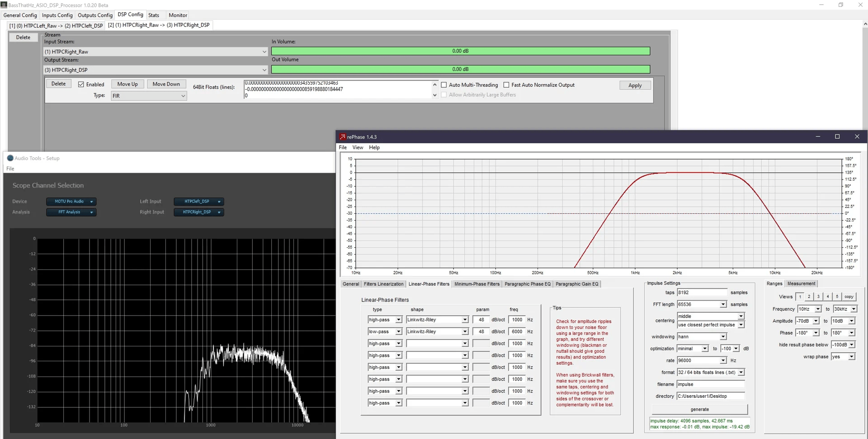Click the rePhase app icon in its title bar
Image resolution: width=868 pixels, height=439 pixels.
[343, 137]
